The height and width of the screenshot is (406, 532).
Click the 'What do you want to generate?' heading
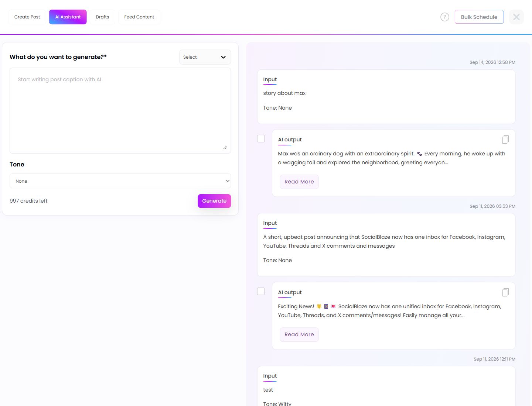tap(58, 57)
